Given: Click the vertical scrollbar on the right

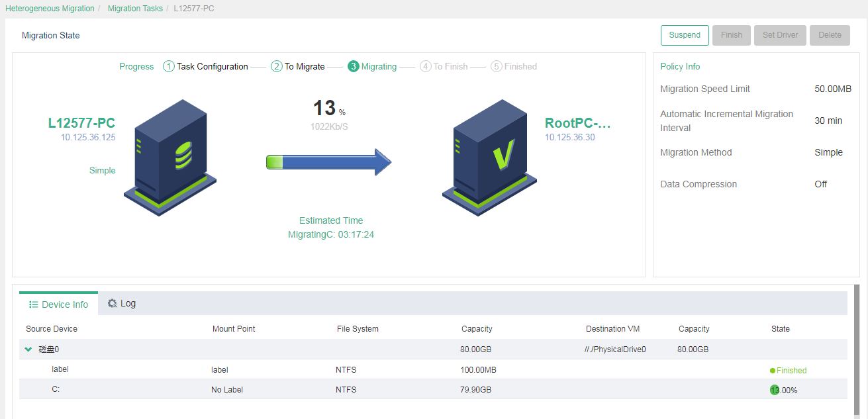Looking at the screenshot, I should click(857, 351).
